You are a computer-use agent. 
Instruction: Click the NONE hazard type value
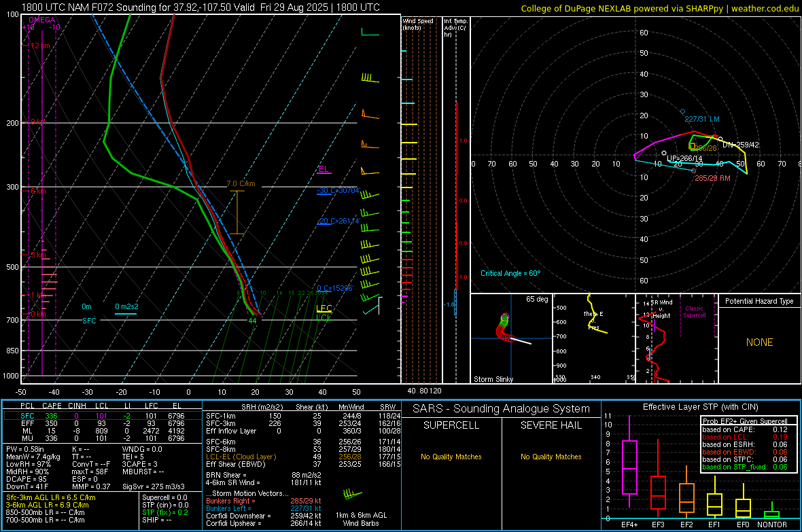[x=760, y=342]
